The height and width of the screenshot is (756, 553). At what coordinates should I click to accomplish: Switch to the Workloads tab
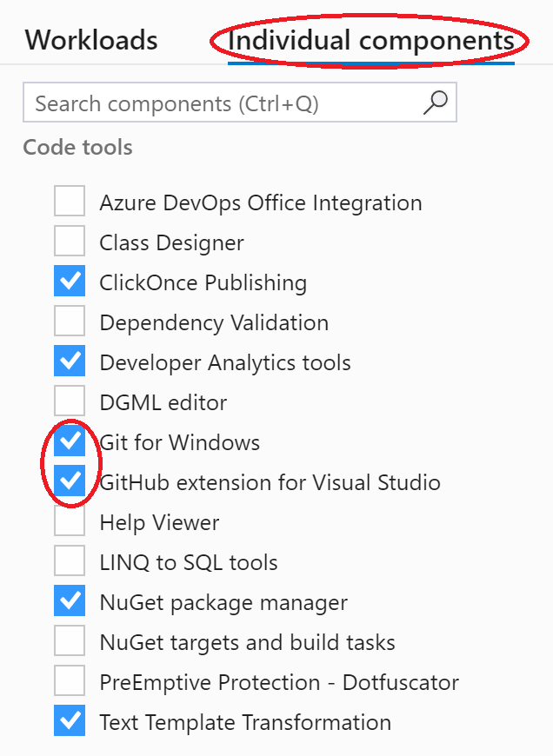click(x=91, y=41)
